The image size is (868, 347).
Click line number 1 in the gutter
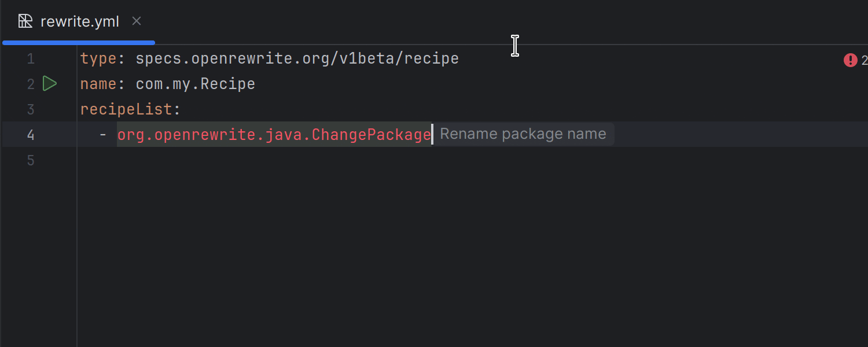31,59
